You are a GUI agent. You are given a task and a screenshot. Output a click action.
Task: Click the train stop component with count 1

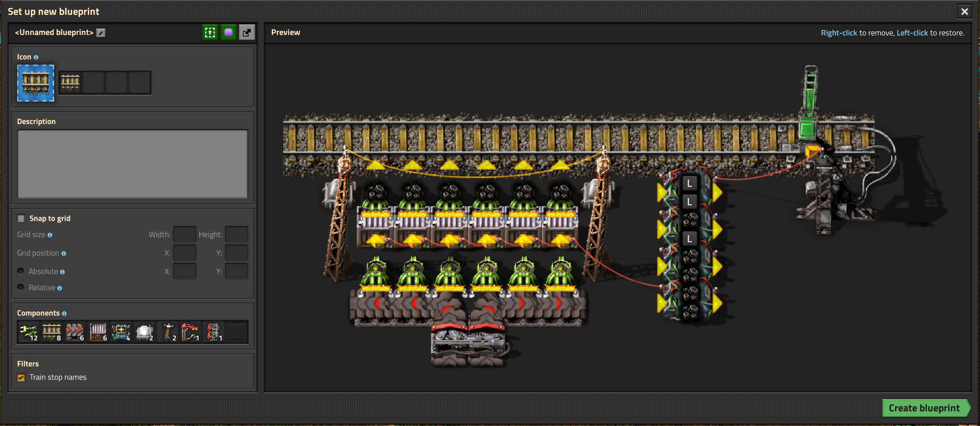tap(190, 332)
